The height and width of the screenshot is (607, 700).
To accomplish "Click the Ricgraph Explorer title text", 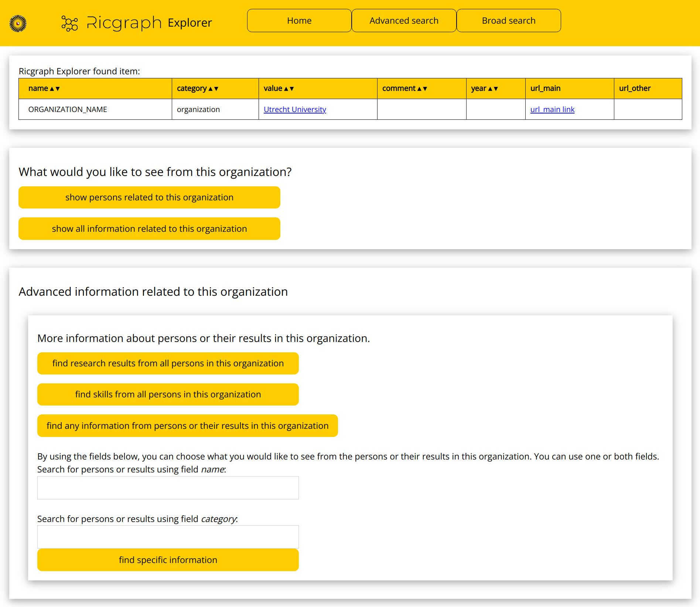I will point(149,23).
